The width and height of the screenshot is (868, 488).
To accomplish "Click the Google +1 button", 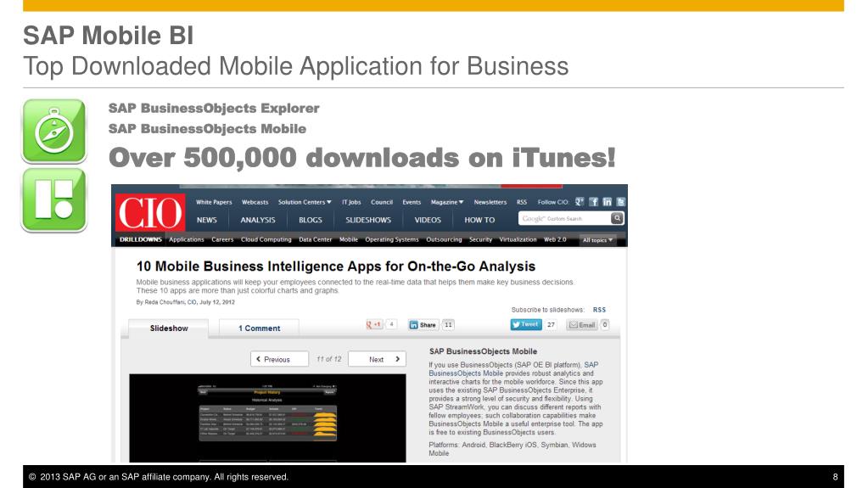I will click(373, 324).
